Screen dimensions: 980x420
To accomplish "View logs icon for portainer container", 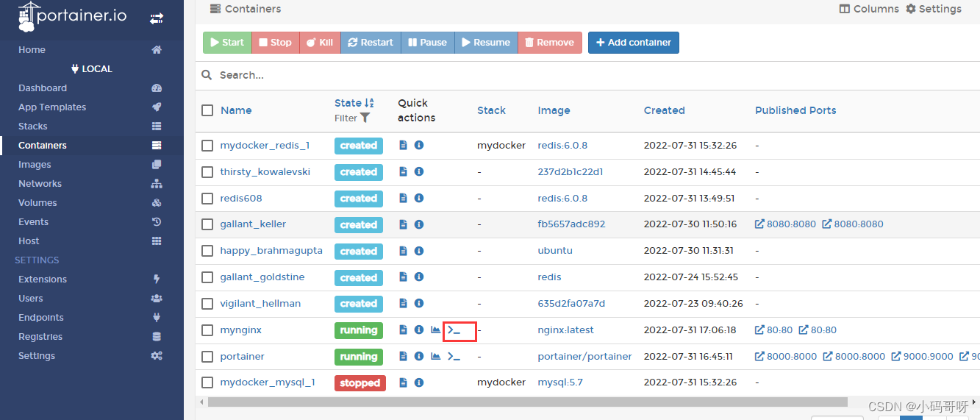I will coord(403,357).
